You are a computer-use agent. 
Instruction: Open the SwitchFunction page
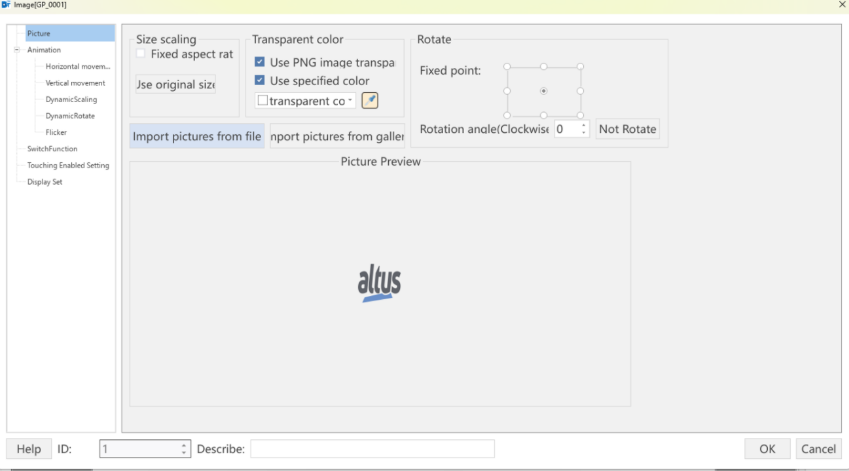[52, 149]
